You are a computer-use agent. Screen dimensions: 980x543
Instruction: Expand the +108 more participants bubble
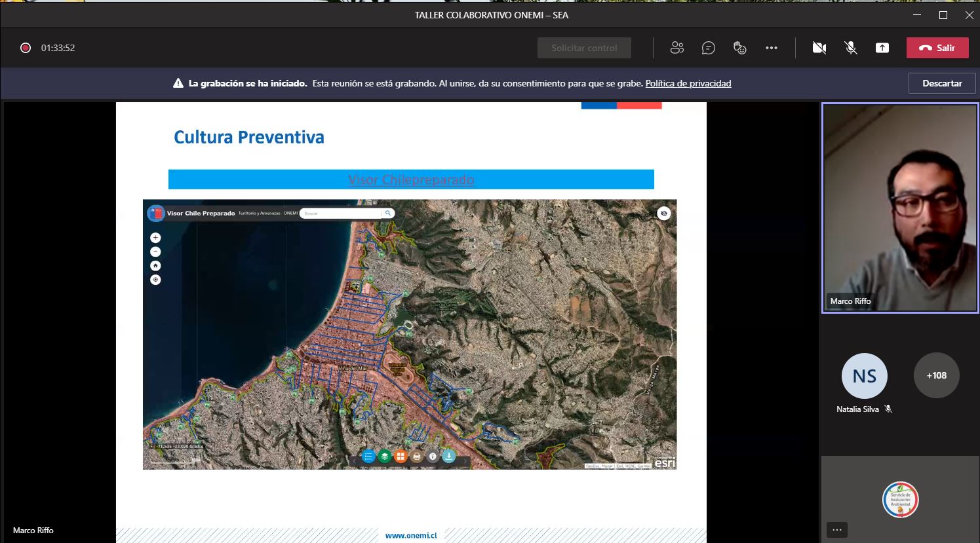tap(936, 375)
